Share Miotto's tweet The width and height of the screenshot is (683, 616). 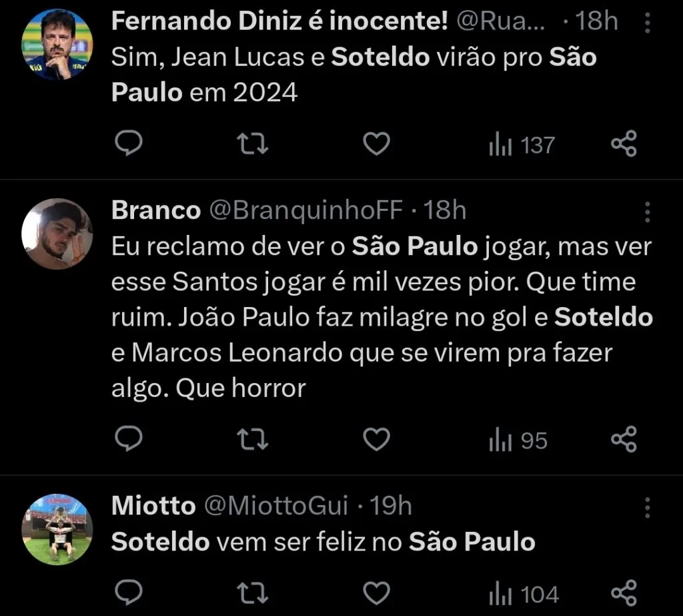click(624, 592)
